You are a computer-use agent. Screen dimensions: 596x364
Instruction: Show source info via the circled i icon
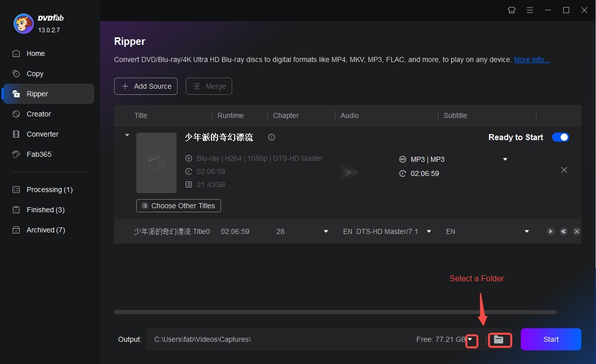click(272, 138)
